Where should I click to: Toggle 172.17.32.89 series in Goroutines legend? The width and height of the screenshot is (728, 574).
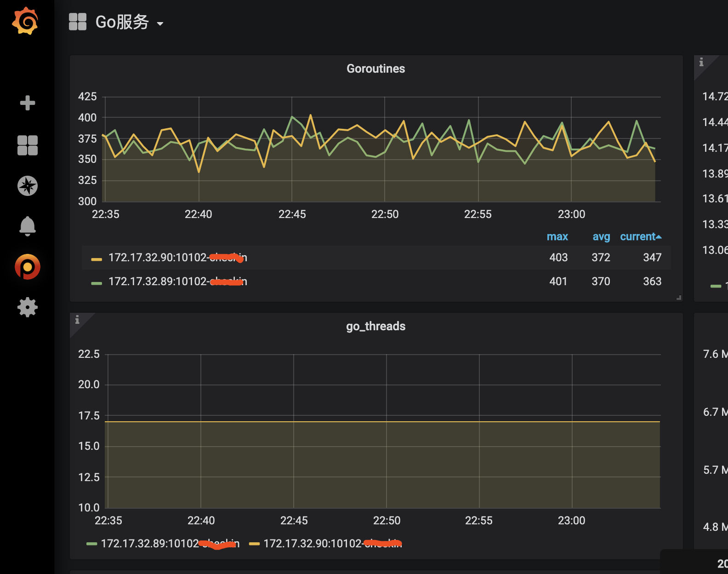tap(177, 281)
